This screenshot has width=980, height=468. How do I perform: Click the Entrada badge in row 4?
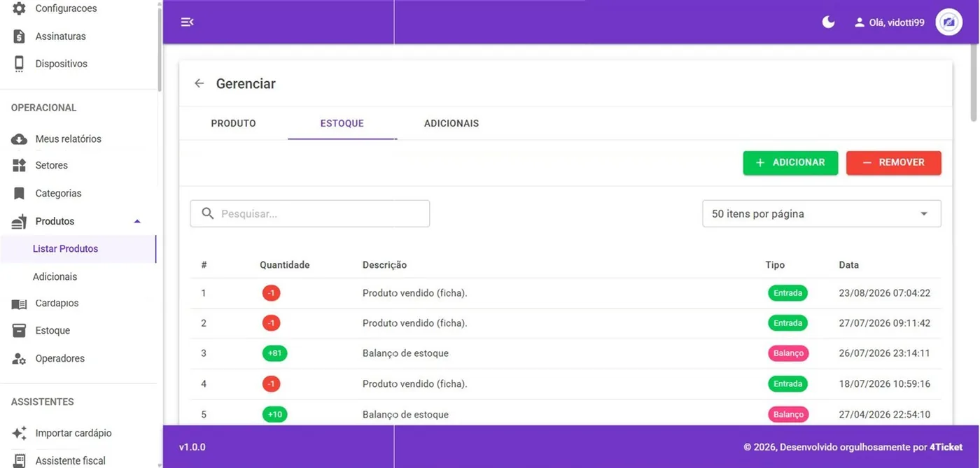pyautogui.click(x=787, y=384)
